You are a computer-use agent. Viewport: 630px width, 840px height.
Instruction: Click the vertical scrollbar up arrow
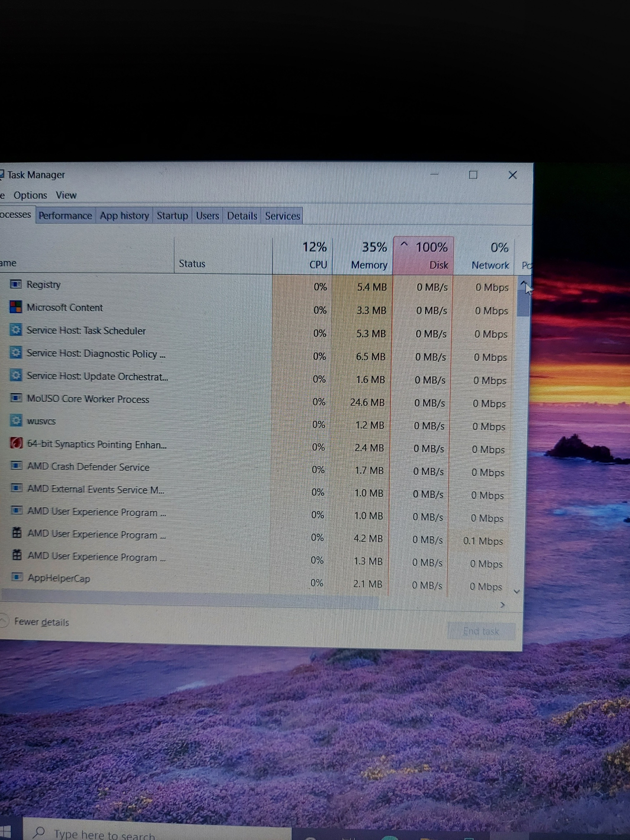pyautogui.click(x=524, y=283)
